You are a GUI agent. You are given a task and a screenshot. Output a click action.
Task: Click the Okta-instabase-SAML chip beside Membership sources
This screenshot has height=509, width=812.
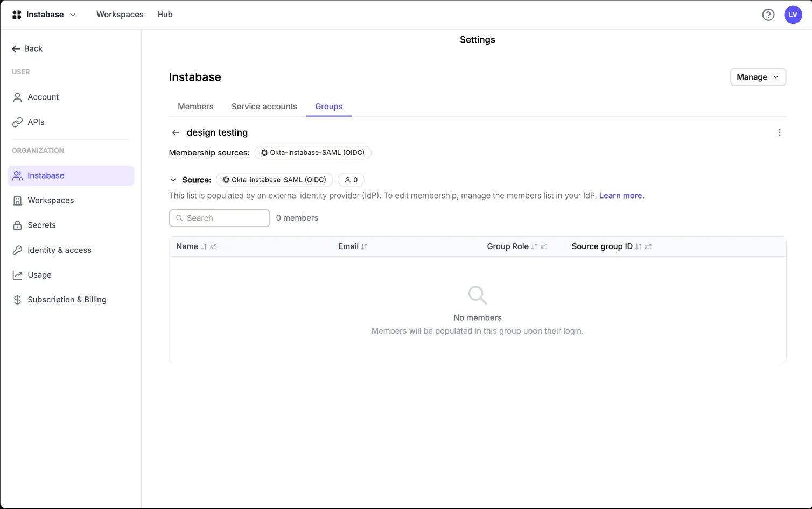(313, 153)
